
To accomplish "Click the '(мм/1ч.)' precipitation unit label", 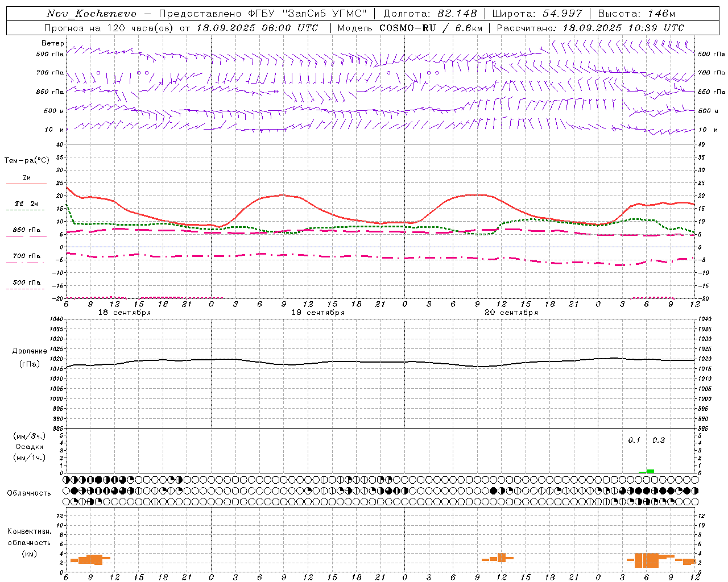I will (29, 458).
